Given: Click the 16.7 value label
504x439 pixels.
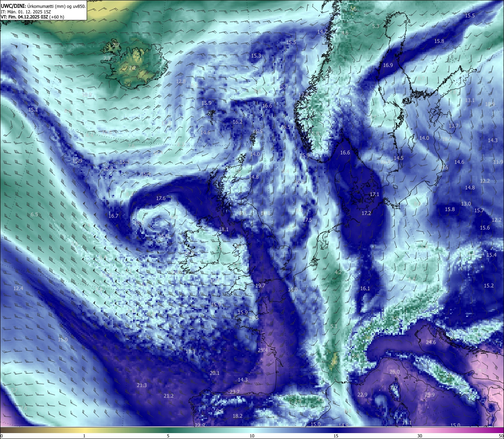Looking at the screenshot, I should 113,216.
